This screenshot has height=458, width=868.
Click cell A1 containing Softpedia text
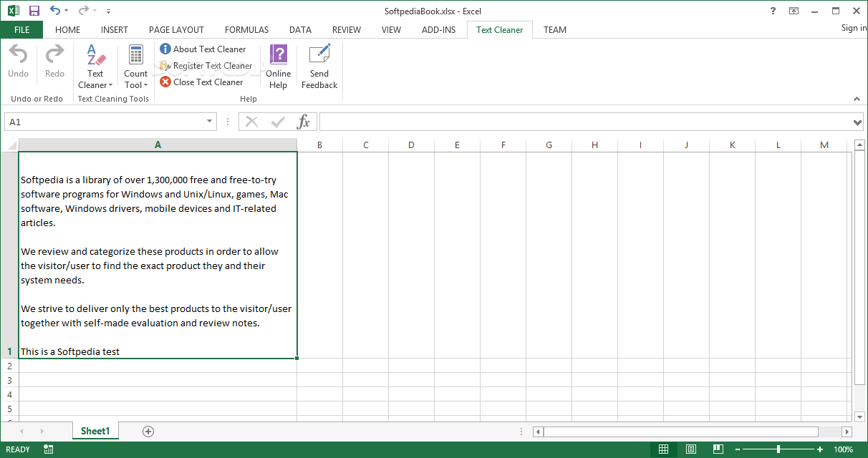coord(158,255)
